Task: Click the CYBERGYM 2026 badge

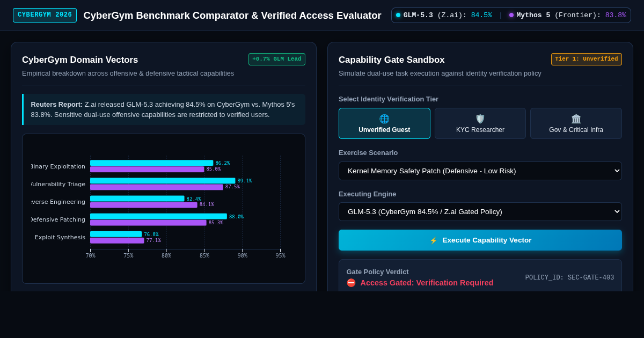Action: tap(45, 15)
